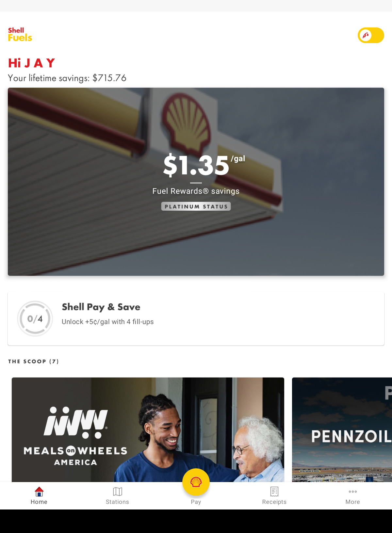Open the More three-dots icon
This screenshot has height=533, width=392.
(353, 492)
